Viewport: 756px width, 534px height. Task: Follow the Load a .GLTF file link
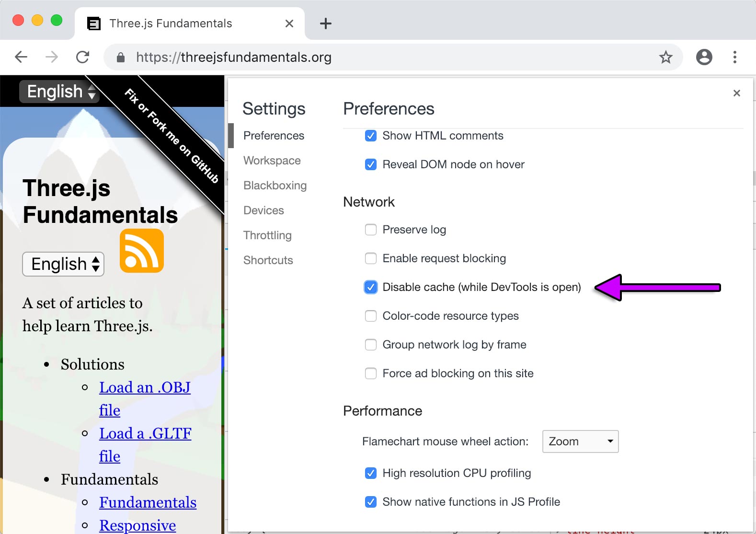[x=145, y=434]
